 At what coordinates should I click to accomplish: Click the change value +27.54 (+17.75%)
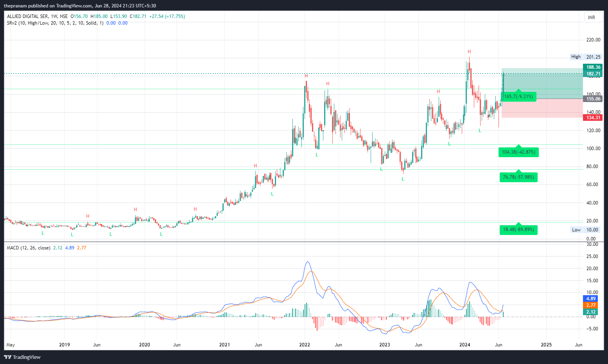click(167, 16)
